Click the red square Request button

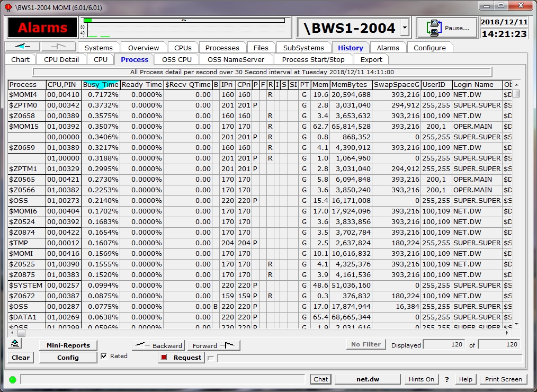[x=182, y=358]
